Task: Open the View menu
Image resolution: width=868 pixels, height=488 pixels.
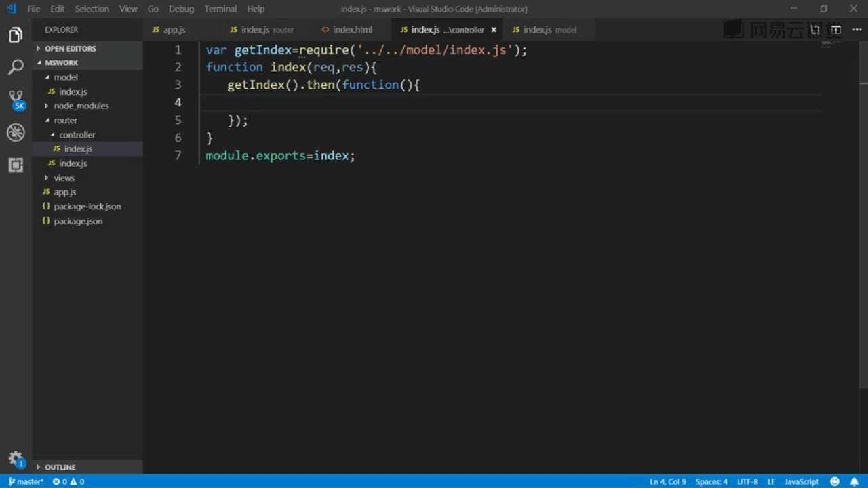Action: pyautogui.click(x=128, y=9)
